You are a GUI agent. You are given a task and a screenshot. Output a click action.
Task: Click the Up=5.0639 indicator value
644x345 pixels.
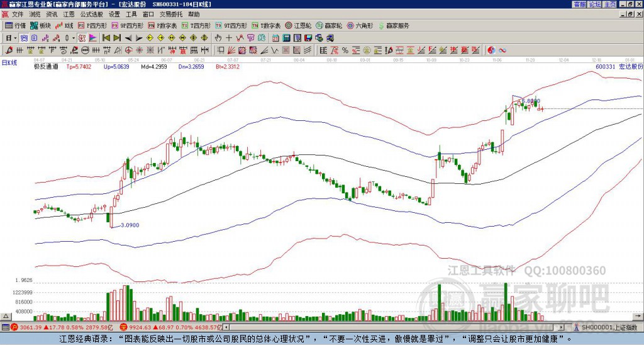116,67
